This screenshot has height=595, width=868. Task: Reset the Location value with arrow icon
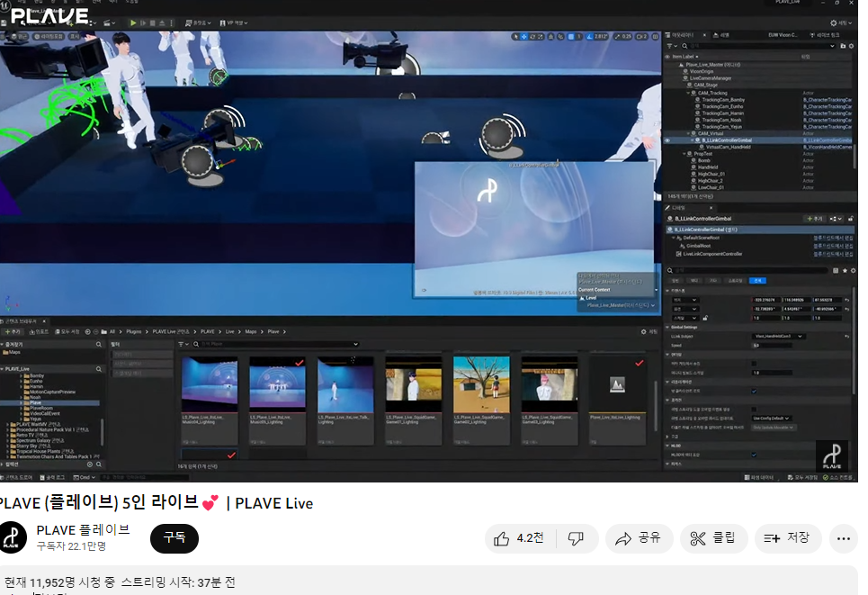tap(847, 300)
